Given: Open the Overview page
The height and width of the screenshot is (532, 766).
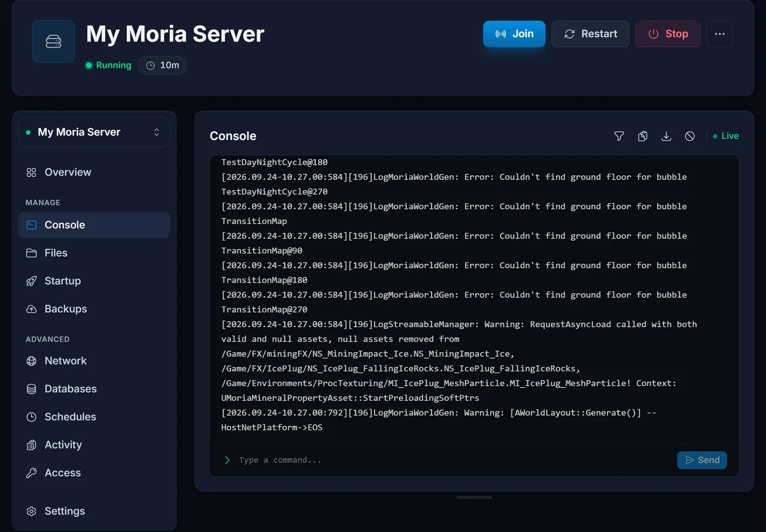Looking at the screenshot, I should 94,172.
